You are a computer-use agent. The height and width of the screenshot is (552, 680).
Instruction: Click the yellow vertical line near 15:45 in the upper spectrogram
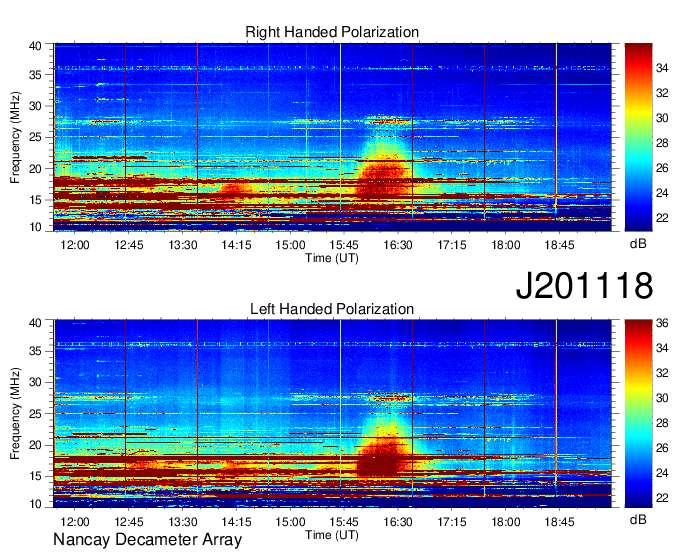click(x=340, y=137)
